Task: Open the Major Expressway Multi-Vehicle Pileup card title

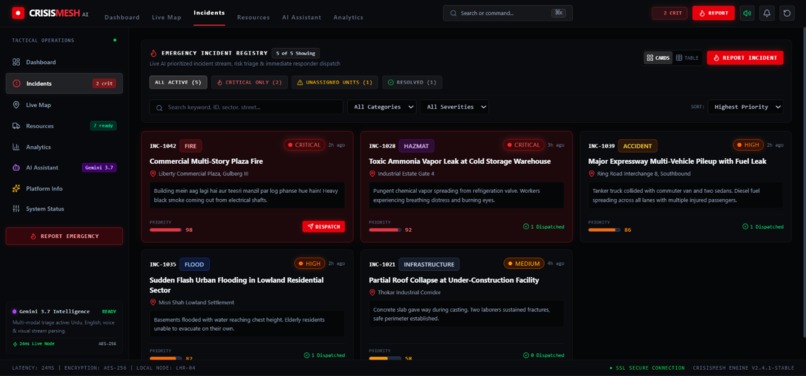Action: (x=677, y=162)
